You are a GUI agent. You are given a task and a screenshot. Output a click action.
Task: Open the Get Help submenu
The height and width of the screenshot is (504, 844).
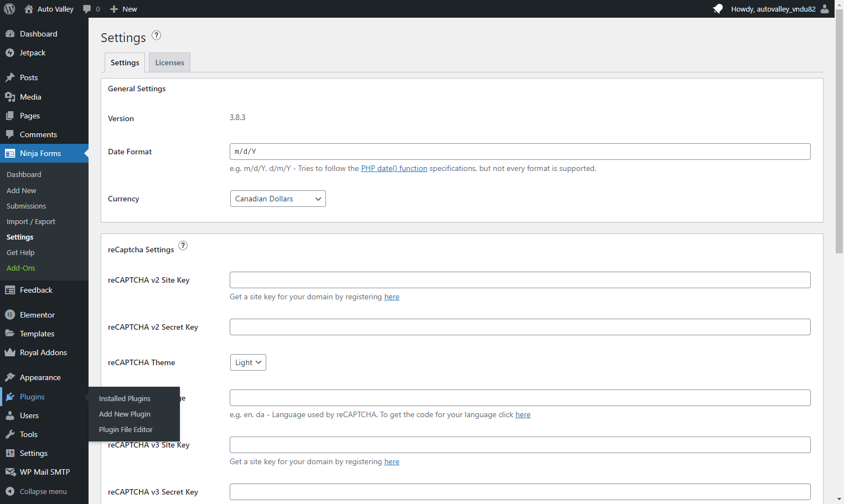pyautogui.click(x=20, y=252)
